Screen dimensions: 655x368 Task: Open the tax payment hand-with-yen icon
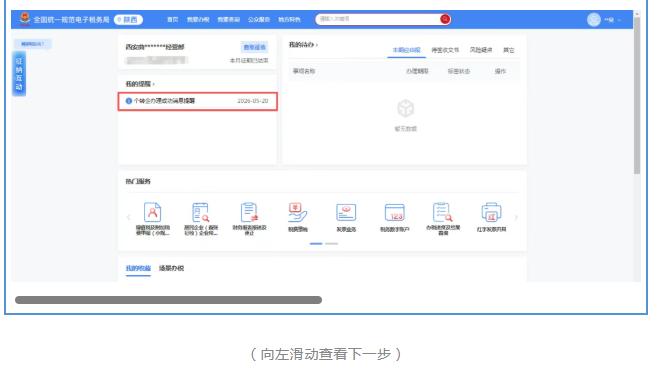pyautogui.click(x=297, y=212)
